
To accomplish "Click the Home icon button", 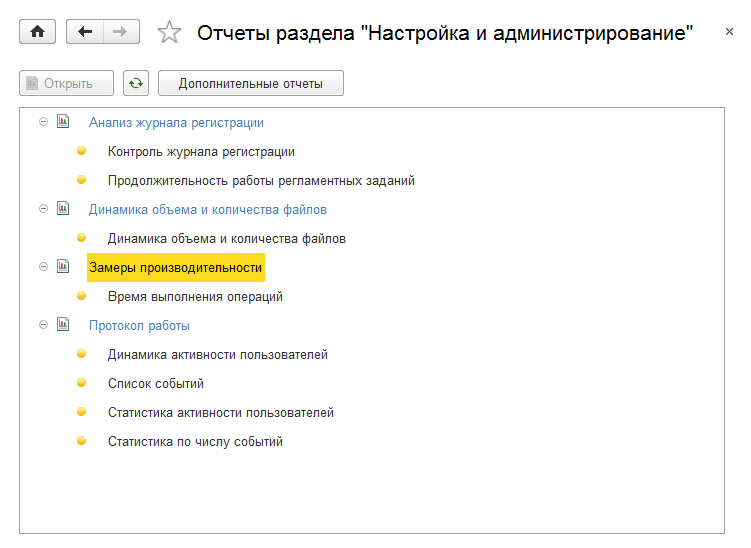I will [x=38, y=32].
